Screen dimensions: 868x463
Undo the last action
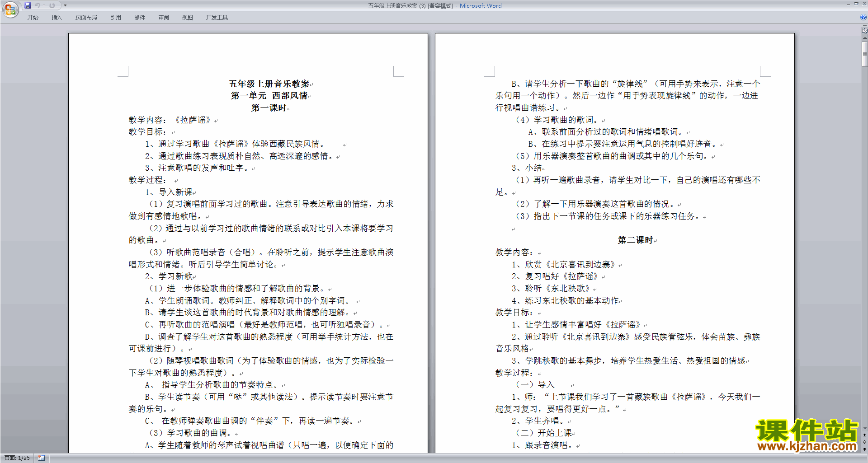tap(38, 5)
